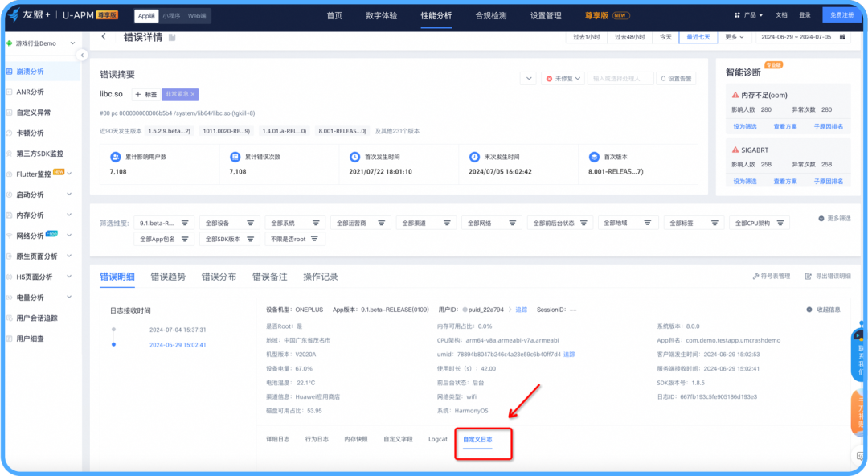
Task: Open the 数字体验 top menu
Action: point(382,15)
